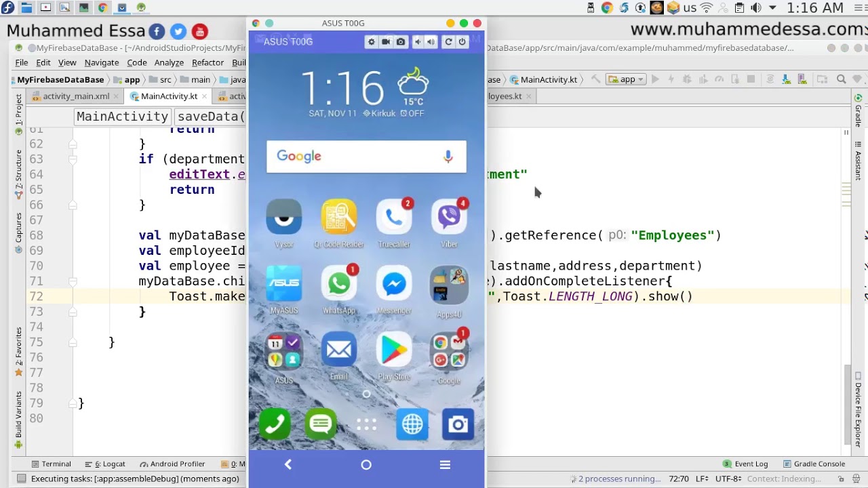This screenshot has width=868, height=488.
Task: Open the volume control in system tray
Action: (x=756, y=8)
